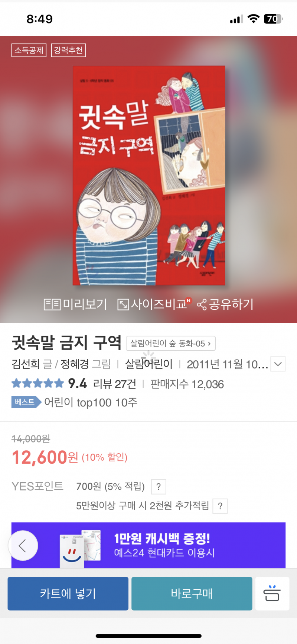Open illustrator 정혜경 link
297x644 pixels.
tap(75, 364)
